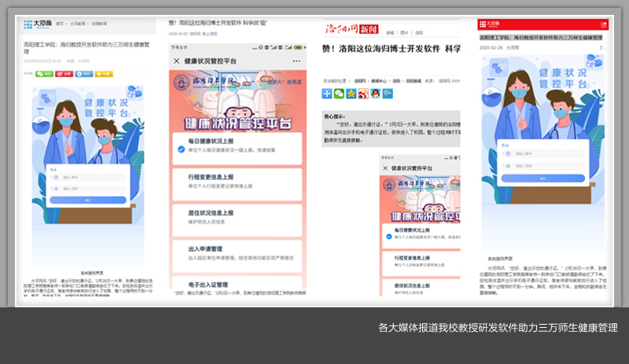Viewport: 629px width, 364px height.
Task: Click the red 新闻 tab on the 洛阳网 logo
Action: click(369, 30)
